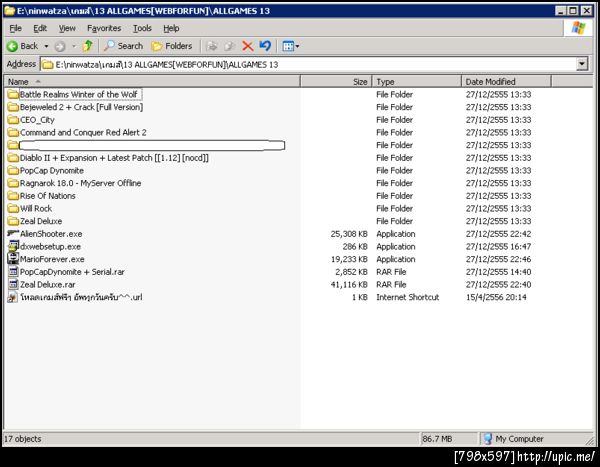Viewport: 600px width, 467px height.
Task: Select PopCapDynomite + Serial.rar archive icon
Action: 13,272
